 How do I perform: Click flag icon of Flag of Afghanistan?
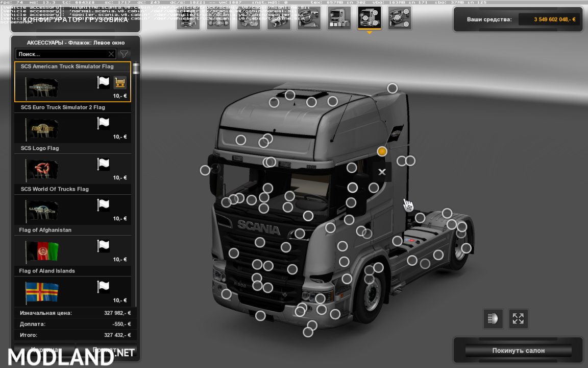point(103,246)
